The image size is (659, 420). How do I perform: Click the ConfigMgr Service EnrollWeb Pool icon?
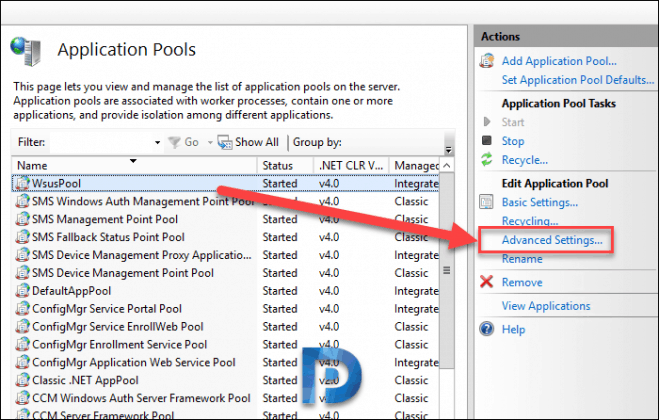point(22,326)
